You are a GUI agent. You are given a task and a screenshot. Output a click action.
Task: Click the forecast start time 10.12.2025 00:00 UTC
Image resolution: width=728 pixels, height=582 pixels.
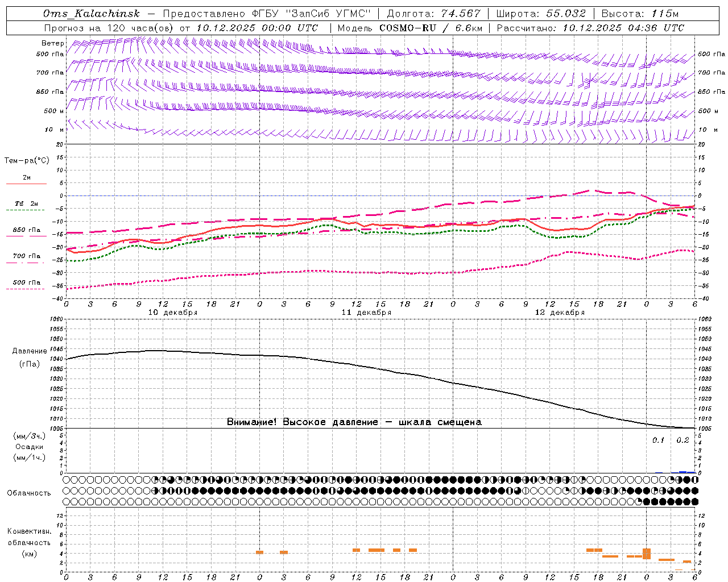pyautogui.click(x=257, y=28)
